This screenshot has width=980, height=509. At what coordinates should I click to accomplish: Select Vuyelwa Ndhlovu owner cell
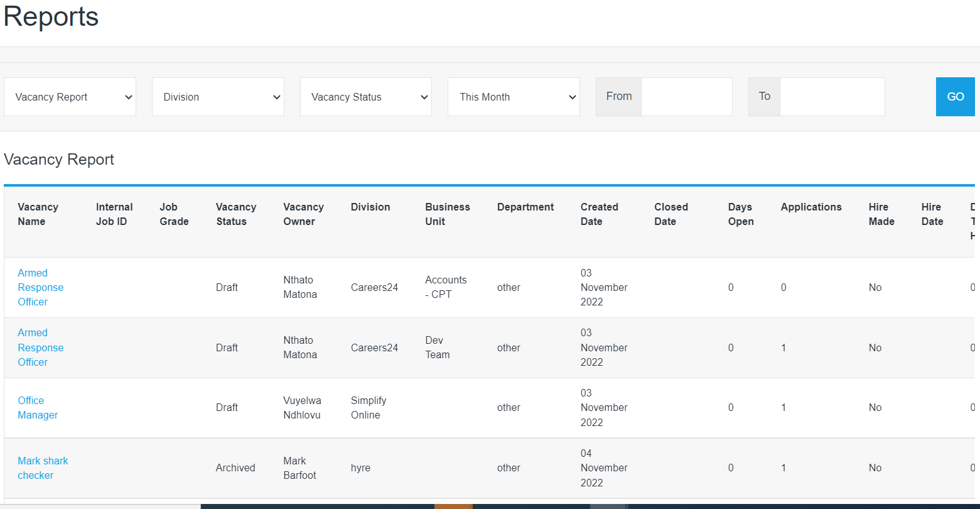(302, 408)
